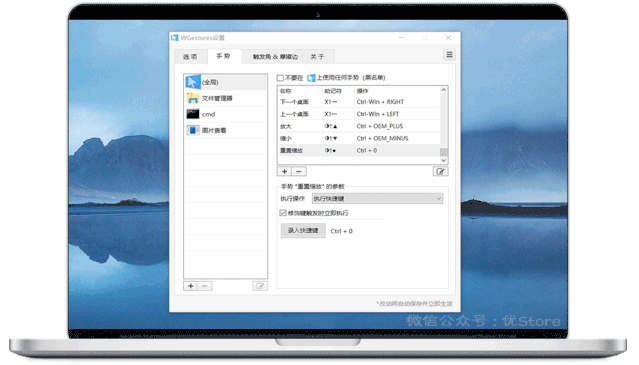Click the cmd console icon

(x=193, y=114)
